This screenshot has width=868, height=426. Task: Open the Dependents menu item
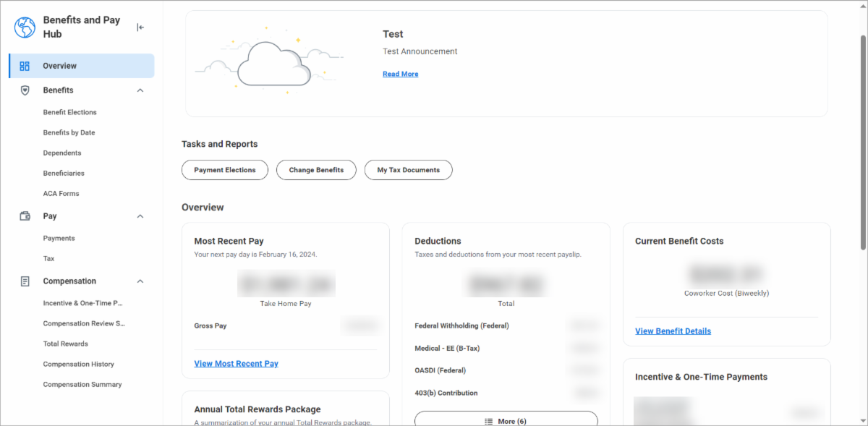pos(64,153)
